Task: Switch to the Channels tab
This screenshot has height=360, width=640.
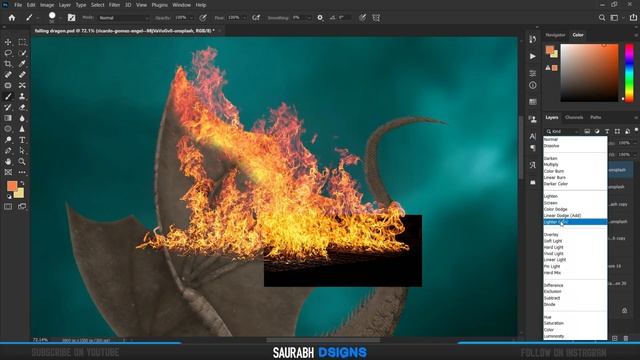Action: [x=574, y=118]
